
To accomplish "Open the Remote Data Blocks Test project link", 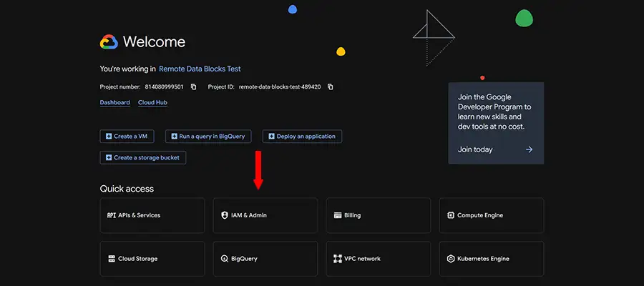I will [200, 69].
